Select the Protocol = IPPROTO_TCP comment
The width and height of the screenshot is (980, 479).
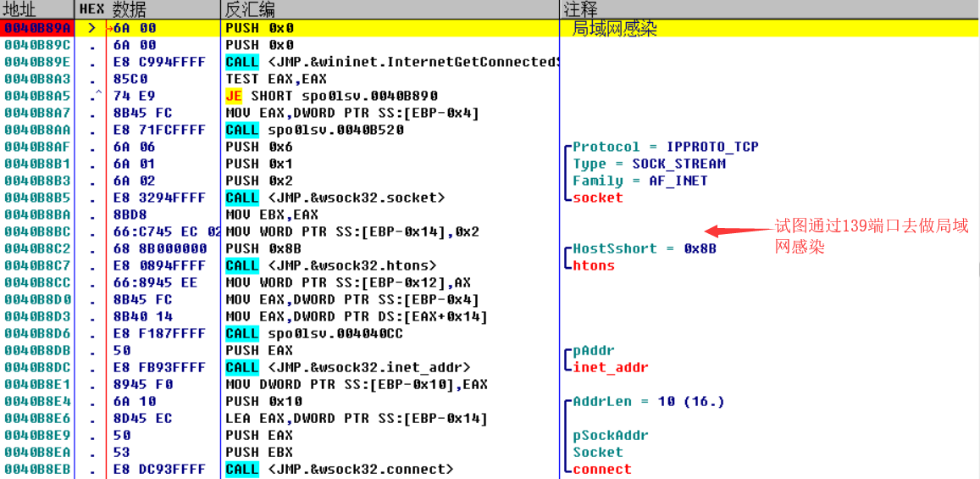pos(665,147)
